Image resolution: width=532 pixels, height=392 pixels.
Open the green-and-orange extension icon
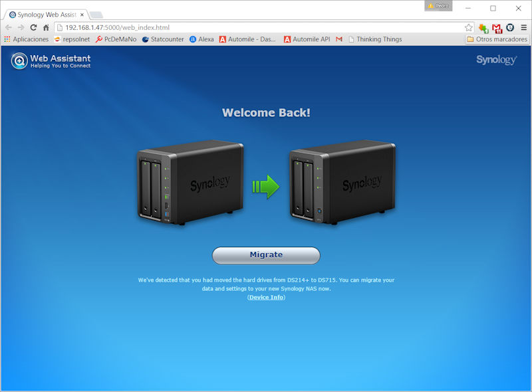483,28
